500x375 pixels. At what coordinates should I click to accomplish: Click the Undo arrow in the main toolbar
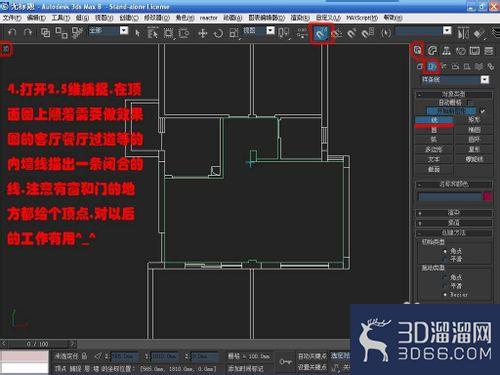12,33
